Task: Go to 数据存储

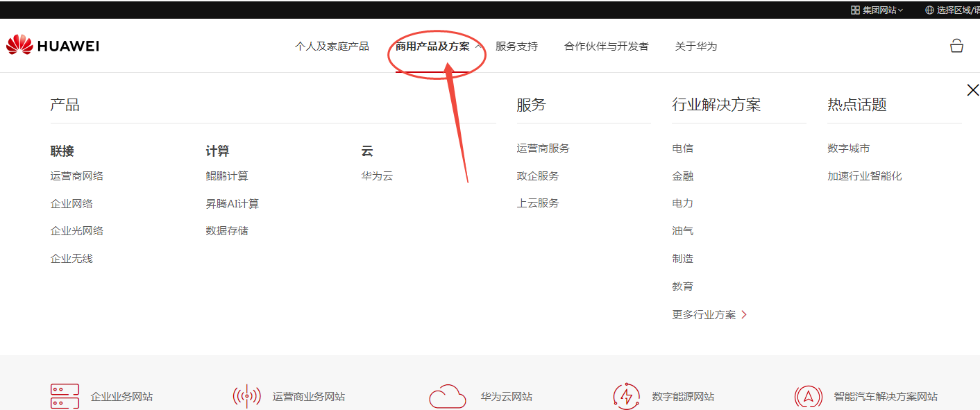Action: [227, 230]
